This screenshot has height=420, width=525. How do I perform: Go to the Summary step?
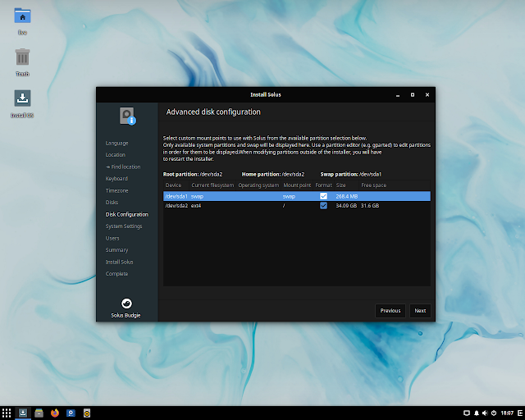point(116,250)
